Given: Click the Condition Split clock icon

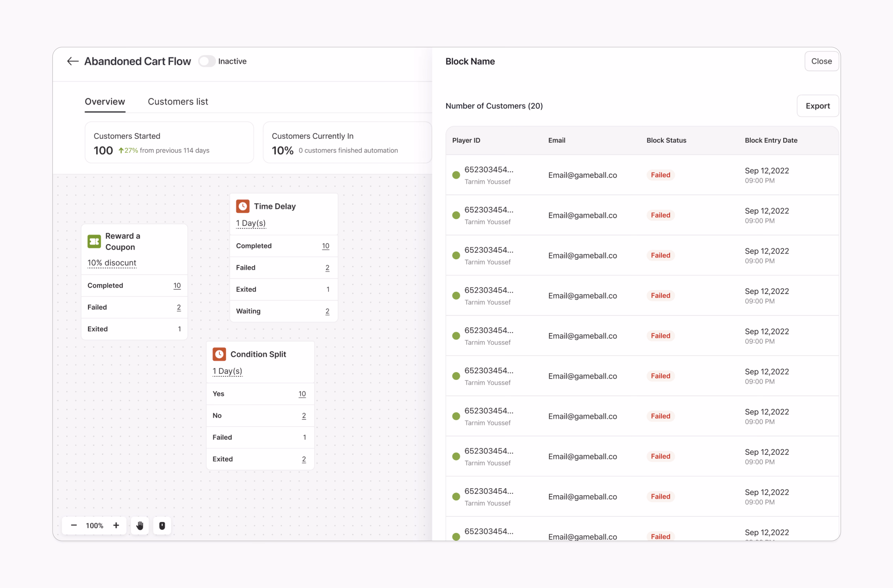Looking at the screenshot, I should tap(219, 354).
